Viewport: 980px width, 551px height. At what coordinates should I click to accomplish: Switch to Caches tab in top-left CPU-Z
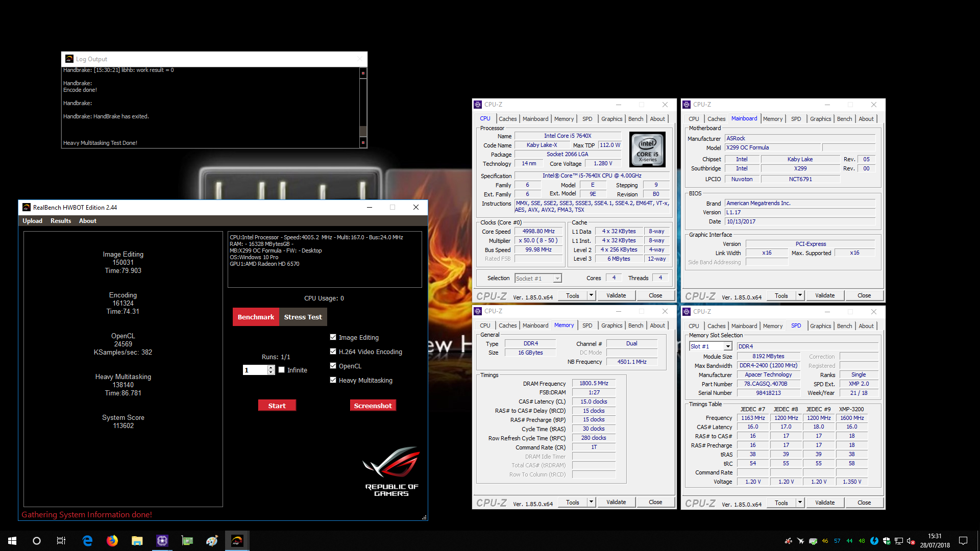pyautogui.click(x=507, y=119)
